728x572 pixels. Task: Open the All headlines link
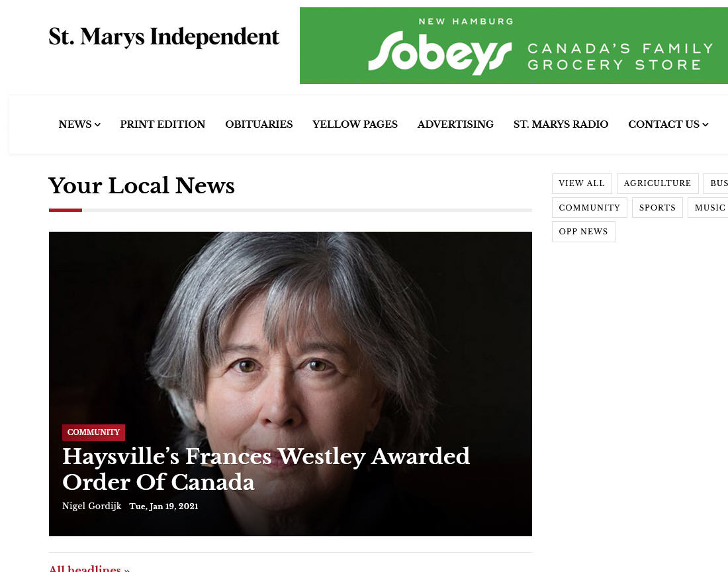[x=89, y=569]
